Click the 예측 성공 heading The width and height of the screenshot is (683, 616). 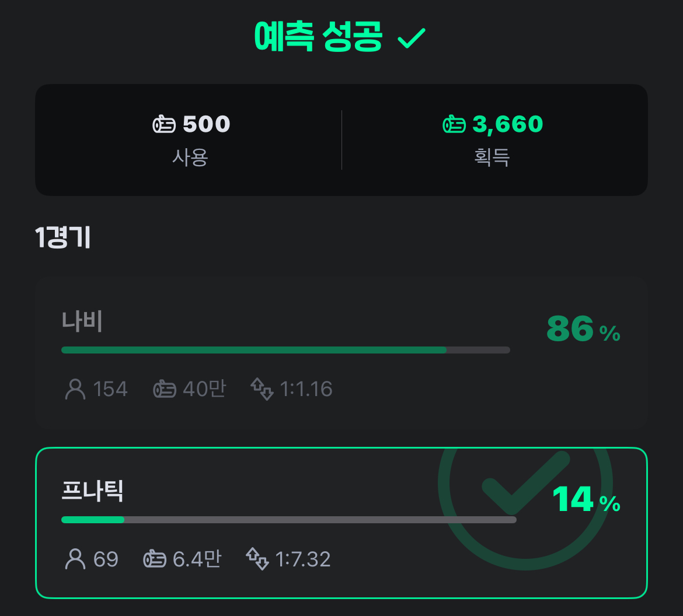tap(319, 38)
